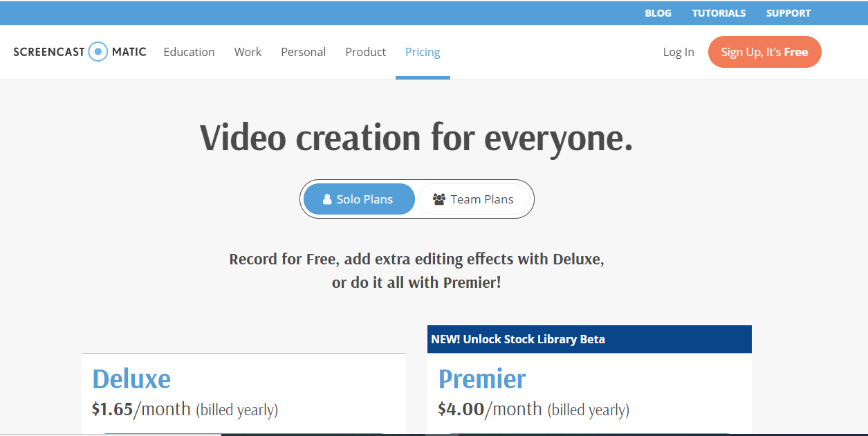868x436 pixels.
Task: Click the $1.65/month Deluxe price
Action: 185,409
